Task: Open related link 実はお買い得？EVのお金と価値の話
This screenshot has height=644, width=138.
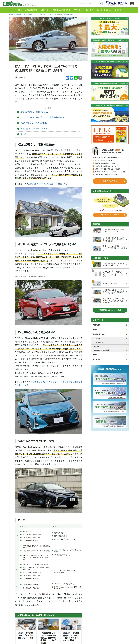Action: pyautogui.click(x=48, y=184)
